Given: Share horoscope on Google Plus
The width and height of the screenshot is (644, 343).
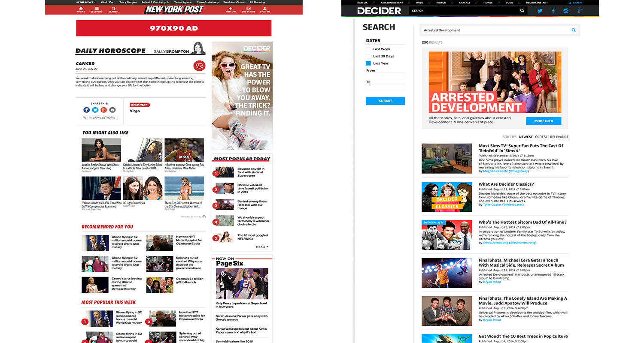Looking at the screenshot, I should [x=103, y=110].
